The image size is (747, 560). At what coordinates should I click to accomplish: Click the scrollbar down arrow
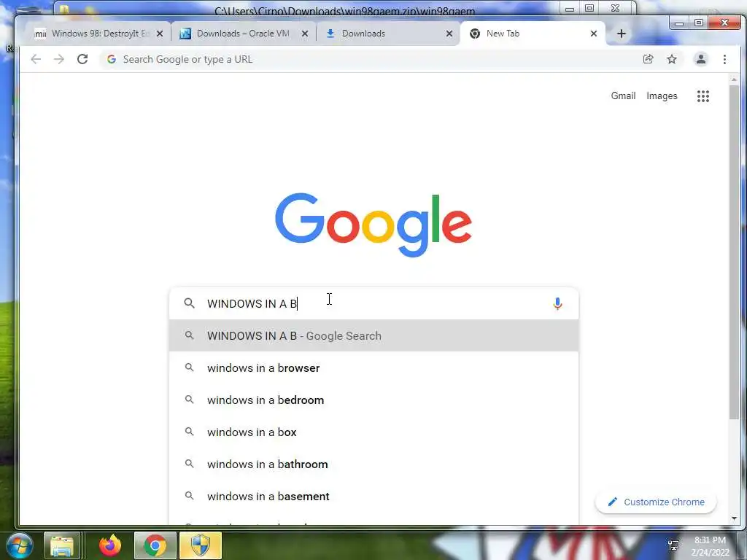click(x=734, y=518)
